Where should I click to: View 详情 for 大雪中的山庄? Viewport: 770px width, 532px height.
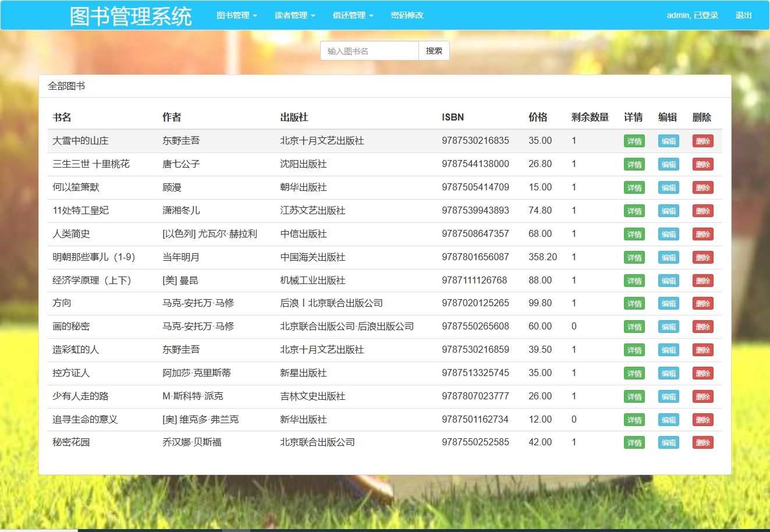coord(634,140)
